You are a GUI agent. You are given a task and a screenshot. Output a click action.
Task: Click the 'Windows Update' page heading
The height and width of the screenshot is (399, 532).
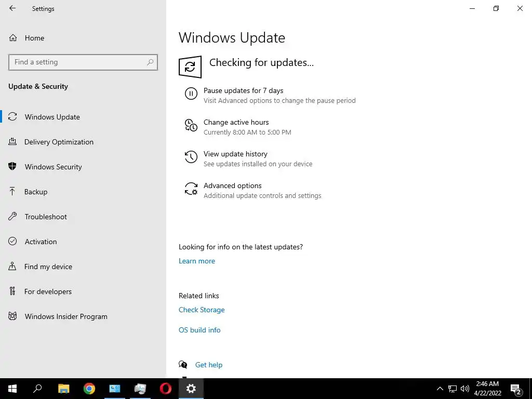click(x=232, y=37)
